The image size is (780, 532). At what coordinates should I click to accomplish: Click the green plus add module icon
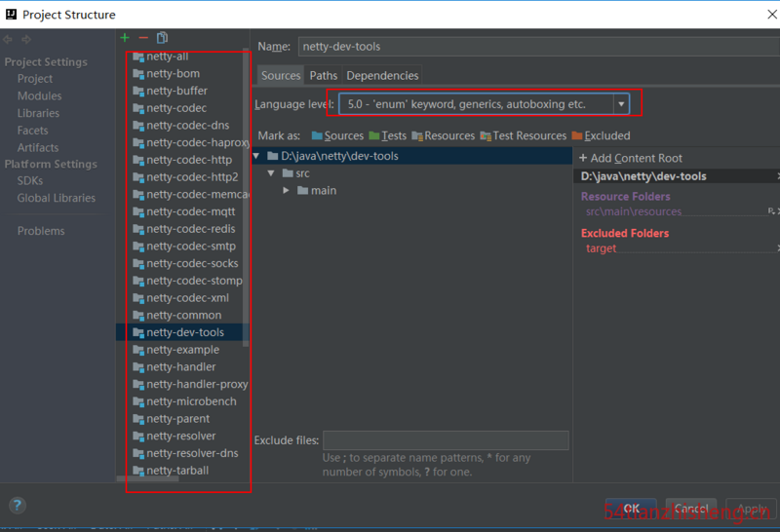(125, 38)
